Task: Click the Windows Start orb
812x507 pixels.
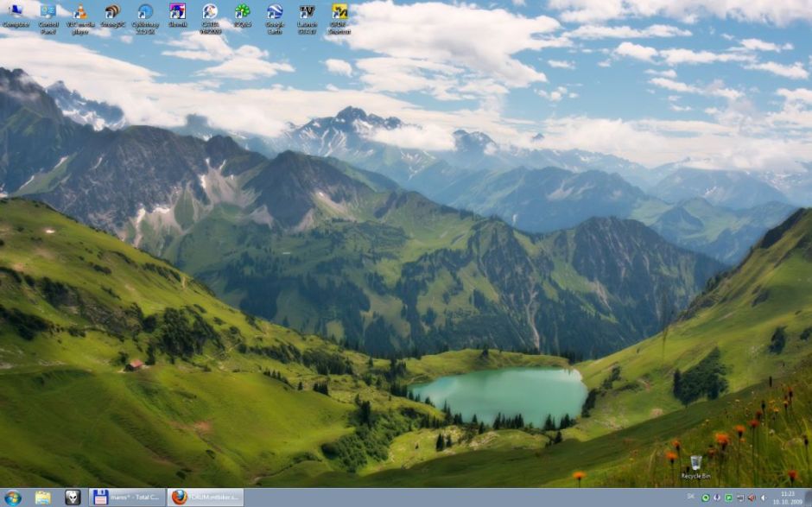Action: (x=13, y=497)
